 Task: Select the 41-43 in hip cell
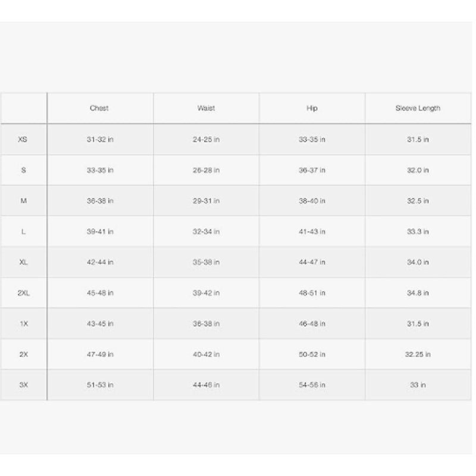[312, 231]
